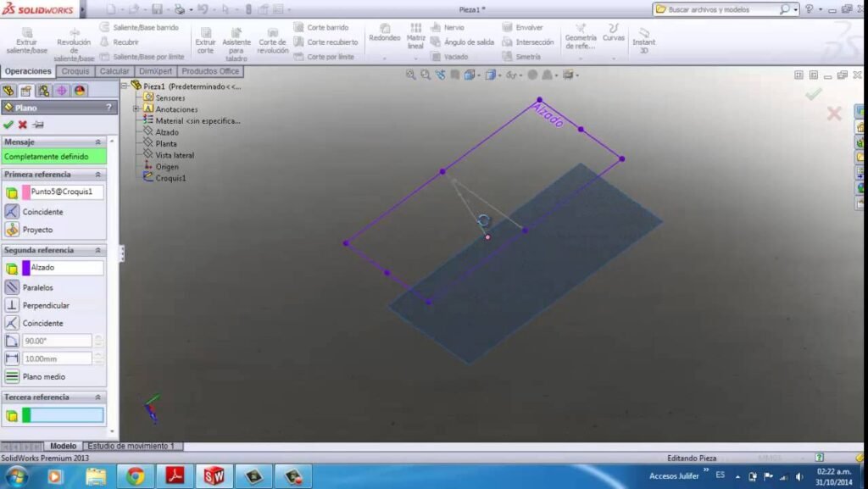Switch to the Operaciones tab
Viewport: 868px width, 489px height.
tap(28, 71)
